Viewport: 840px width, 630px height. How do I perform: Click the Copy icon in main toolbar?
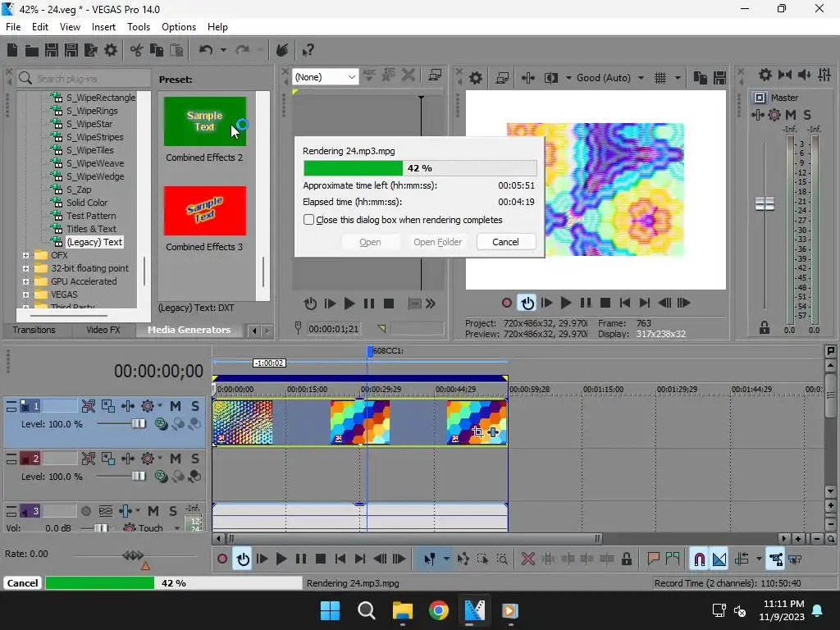157,50
